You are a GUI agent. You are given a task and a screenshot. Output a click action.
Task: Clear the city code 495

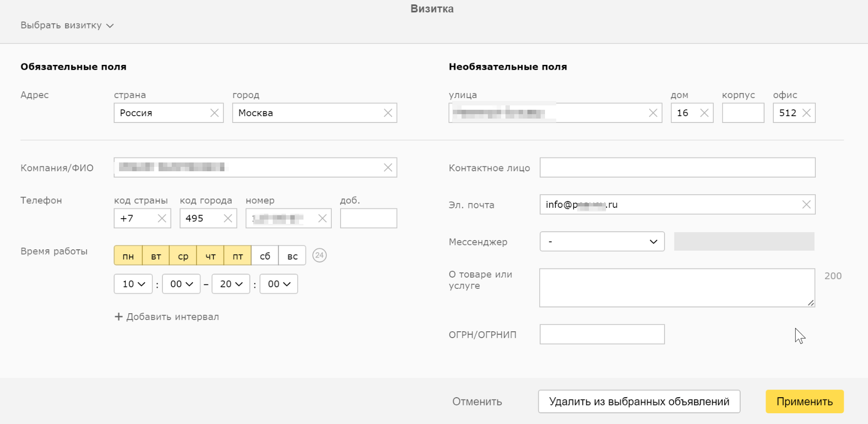tap(227, 219)
